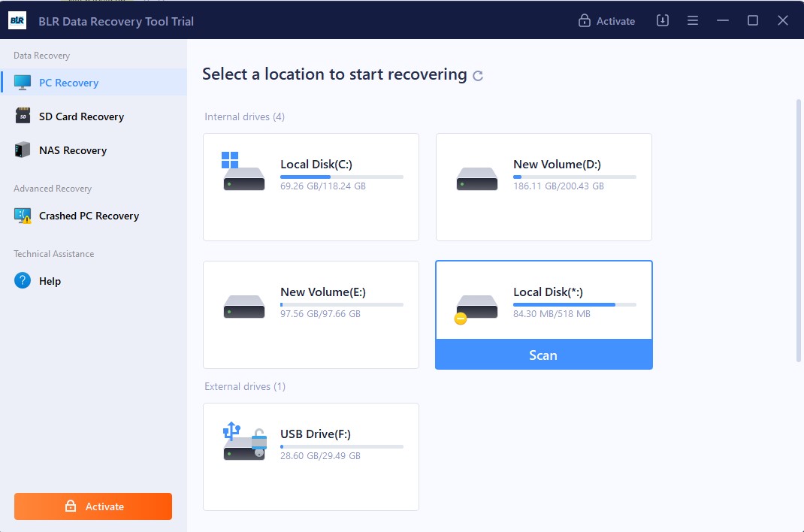Click the New Volume(D:) drive icon
Viewport: 804px width, 532px height.
477,179
